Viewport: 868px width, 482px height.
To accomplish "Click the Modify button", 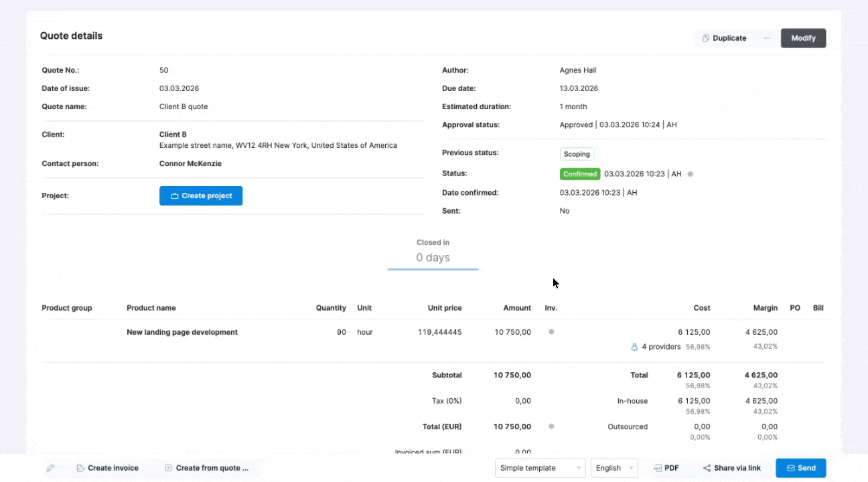I will pyautogui.click(x=803, y=38).
